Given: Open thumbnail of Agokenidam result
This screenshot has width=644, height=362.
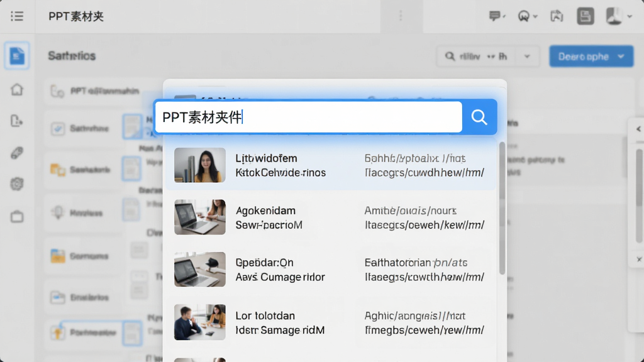Looking at the screenshot, I should (199, 217).
